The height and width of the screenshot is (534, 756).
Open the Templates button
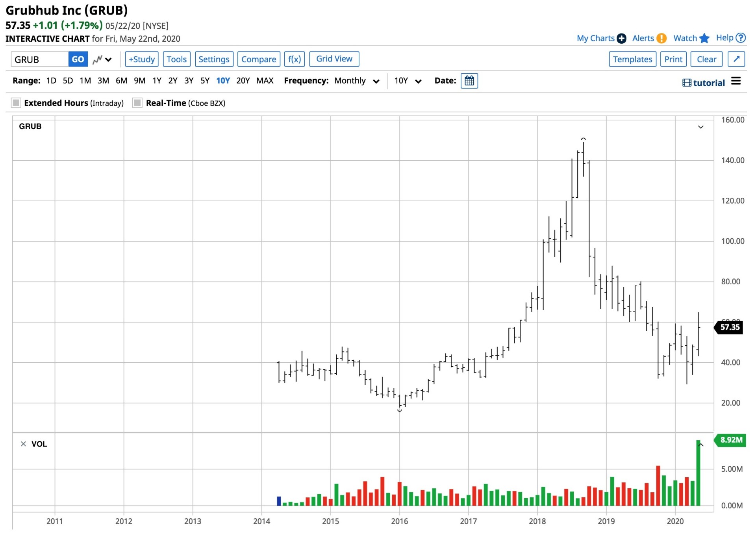[x=632, y=59]
